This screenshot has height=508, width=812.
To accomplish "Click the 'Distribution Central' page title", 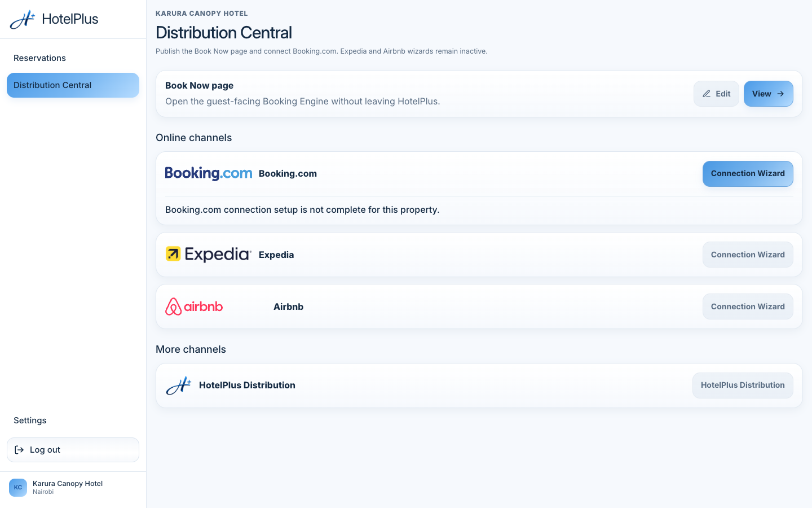I will pos(224,33).
